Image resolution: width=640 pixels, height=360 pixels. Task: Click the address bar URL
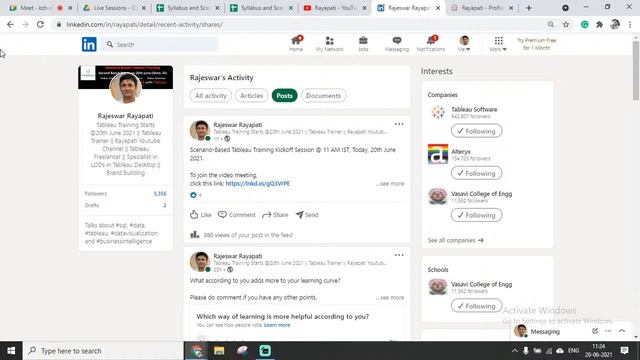(x=144, y=24)
